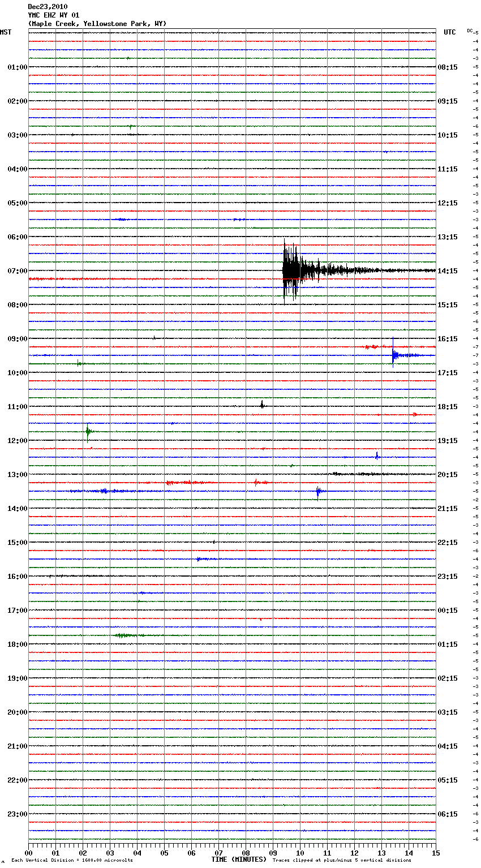This screenshot has width=481, height=868.
Task: Select the 06:00 MST hour label
Action: [x=17, y=237]
